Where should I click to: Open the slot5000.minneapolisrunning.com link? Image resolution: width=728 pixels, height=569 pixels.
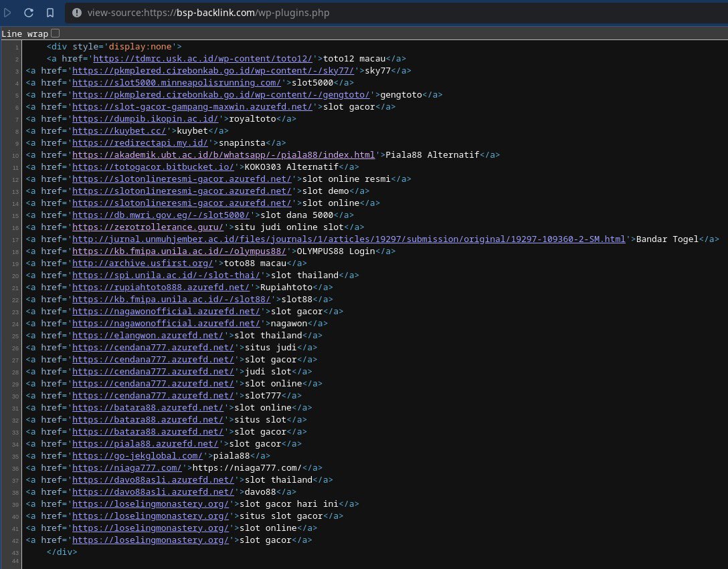pyautogui.click(x=177, y=83)
